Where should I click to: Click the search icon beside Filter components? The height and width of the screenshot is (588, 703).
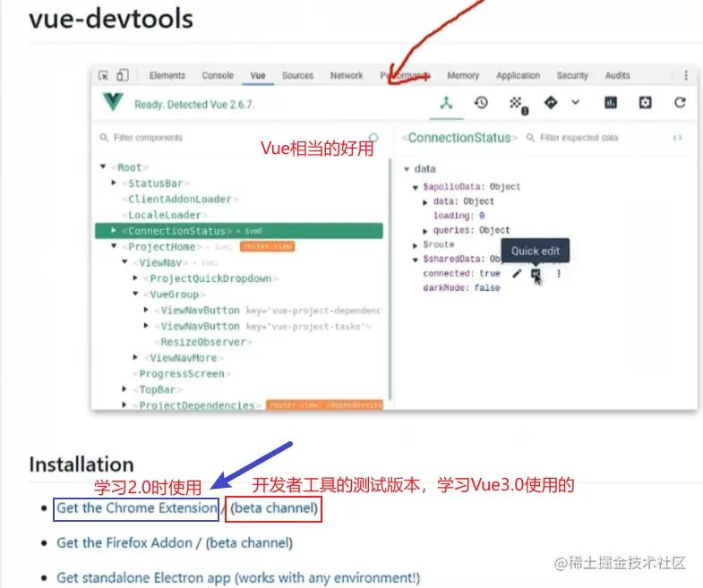[x=104, y=137]
